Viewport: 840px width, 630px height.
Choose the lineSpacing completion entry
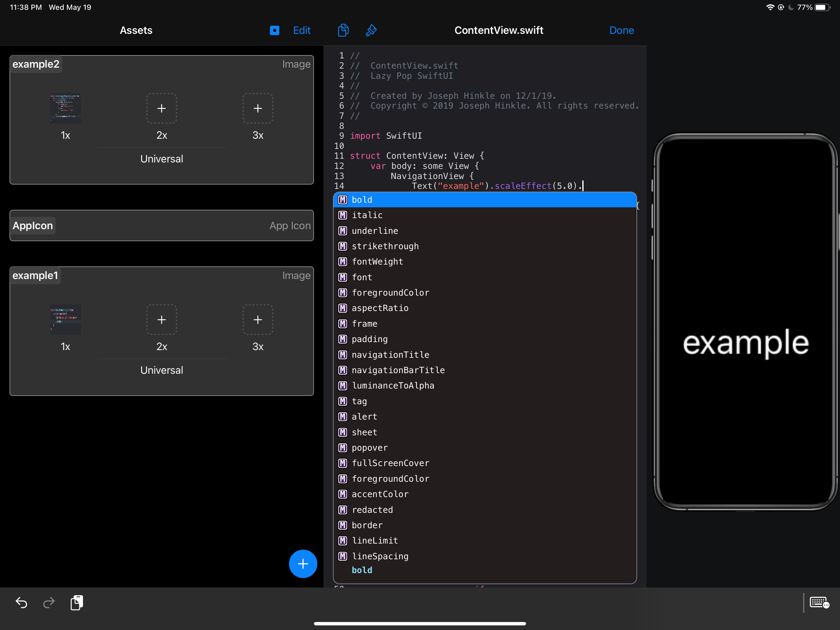tap(380, 556)
